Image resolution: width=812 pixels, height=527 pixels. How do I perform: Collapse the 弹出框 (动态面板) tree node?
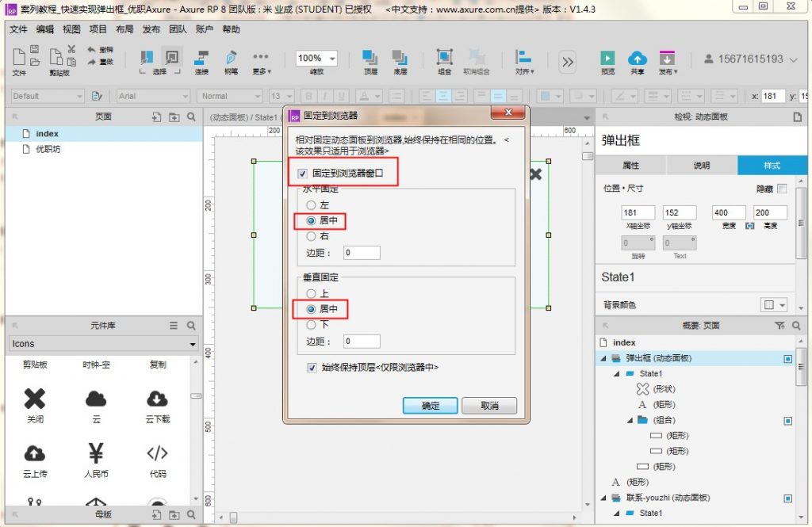pyautogui.click(x=603, y=358)
